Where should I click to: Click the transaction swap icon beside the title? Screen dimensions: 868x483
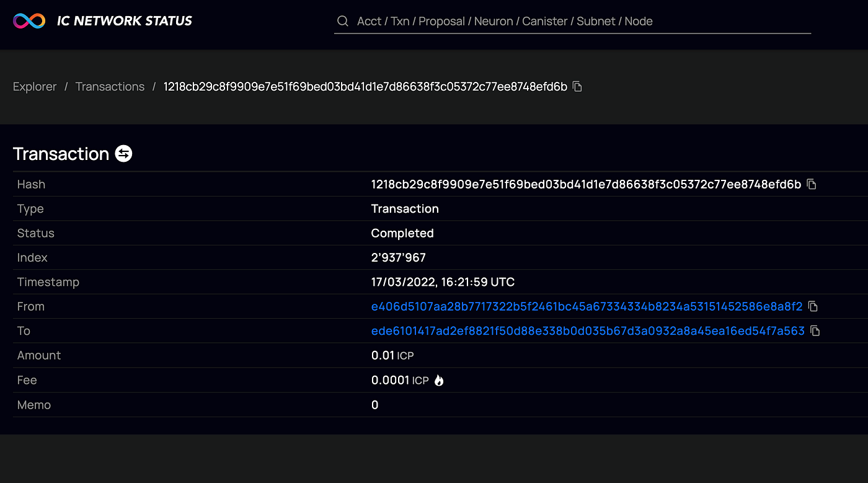click(123, 153)
